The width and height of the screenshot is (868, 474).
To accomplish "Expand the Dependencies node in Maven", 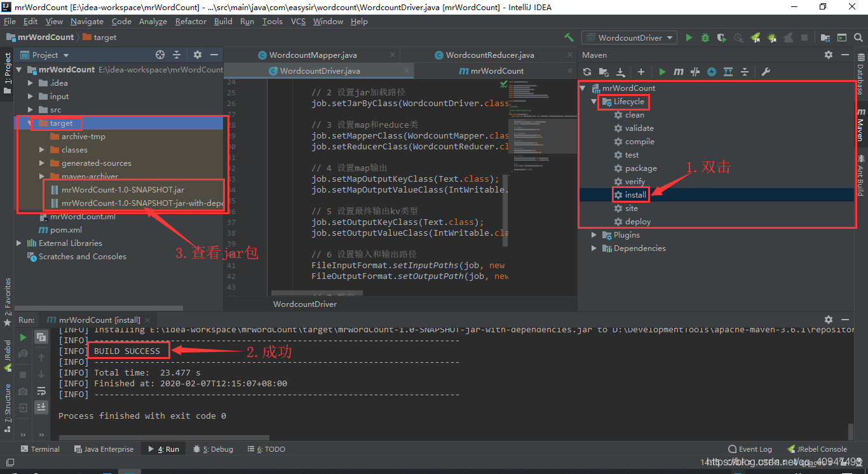I will pyautogui.click(x=594, y=248).
